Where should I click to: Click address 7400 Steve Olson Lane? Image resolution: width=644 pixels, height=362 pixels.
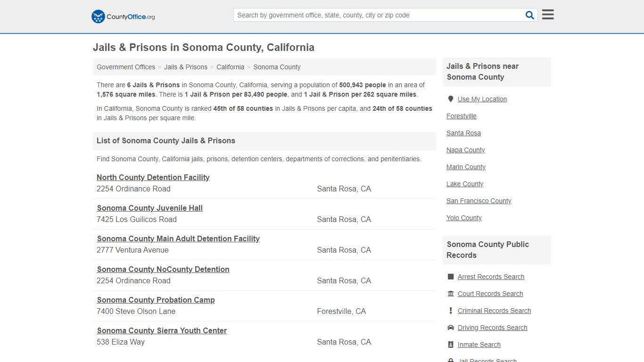click(136, 311)
